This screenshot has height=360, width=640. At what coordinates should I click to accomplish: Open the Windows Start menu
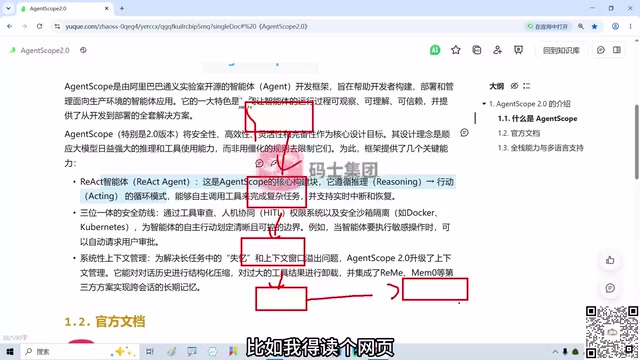tap(10, 351)
